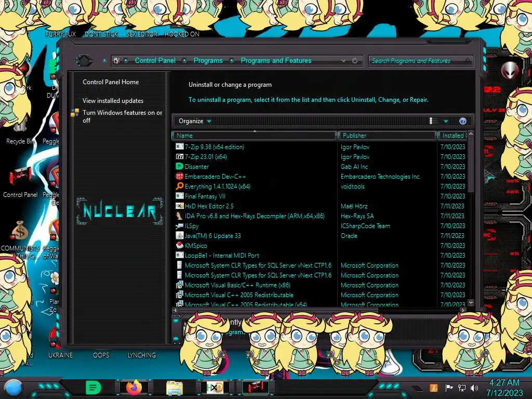The width and height of the screenshot is (532, 399).
Task: Select the Hex-Rays SA publisher cell
Action: [x=357, y=216]
